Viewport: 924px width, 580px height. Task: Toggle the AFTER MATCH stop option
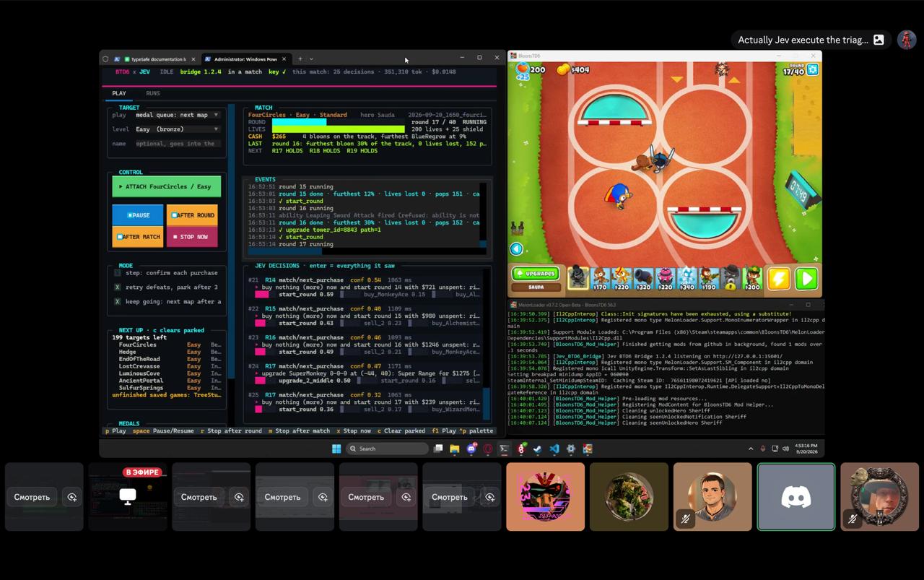(x=138, y=237)
